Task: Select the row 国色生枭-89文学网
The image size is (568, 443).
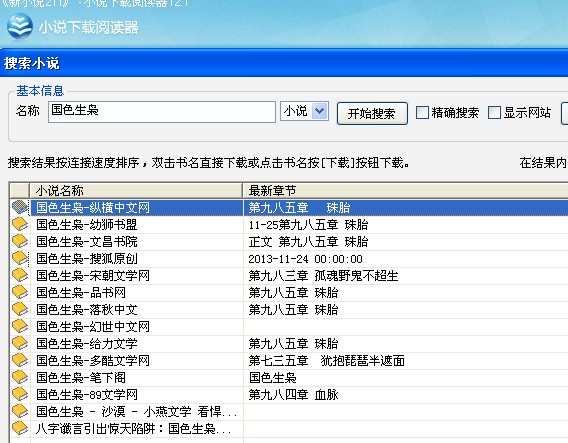Action: pos(288,395)
